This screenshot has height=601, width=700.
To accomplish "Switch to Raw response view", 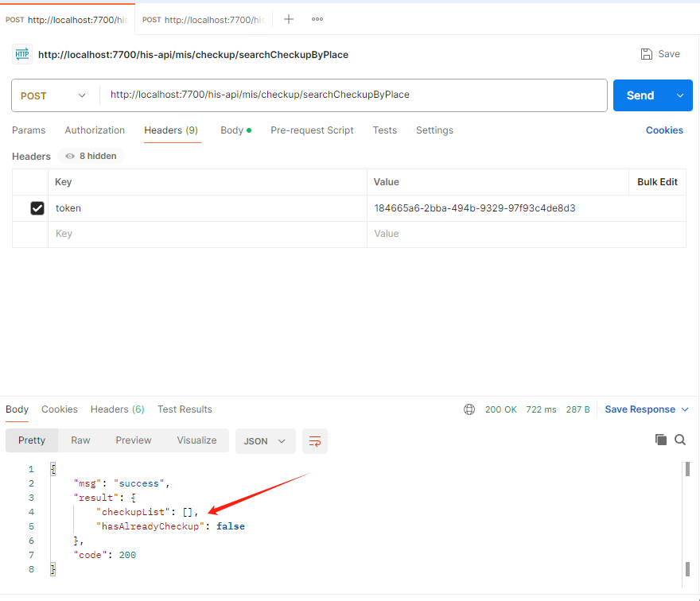I will click(80, 440).
